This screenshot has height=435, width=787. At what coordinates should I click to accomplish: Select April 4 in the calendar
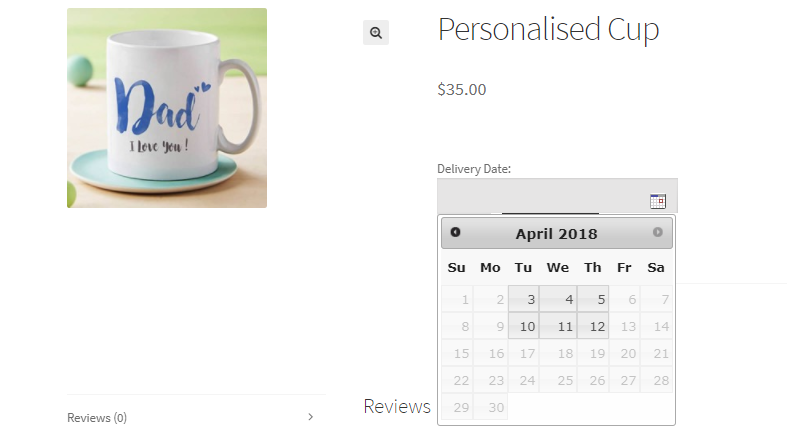(x=558, y=299)
